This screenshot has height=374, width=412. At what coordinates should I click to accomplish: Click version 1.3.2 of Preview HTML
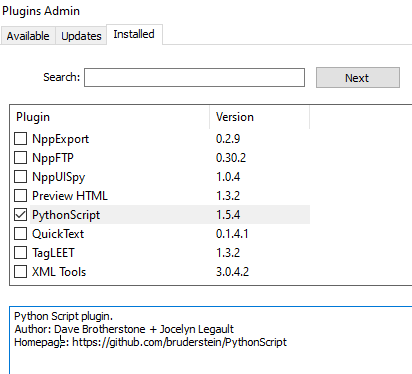[228, 196]
